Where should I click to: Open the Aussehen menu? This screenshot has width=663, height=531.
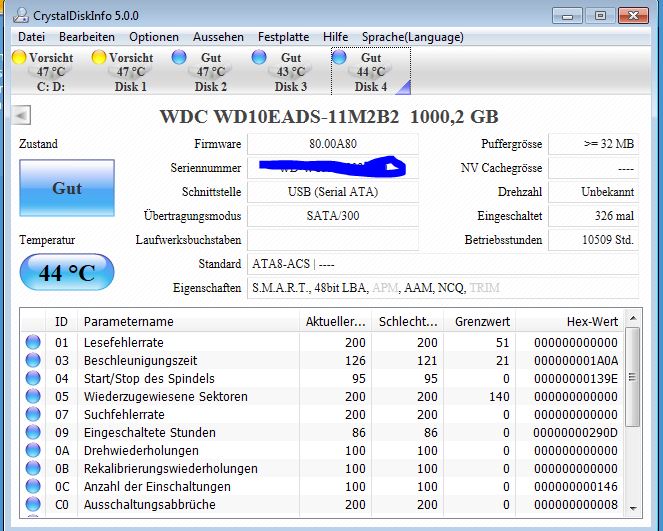pyautogui.click(x=218, y=37)
